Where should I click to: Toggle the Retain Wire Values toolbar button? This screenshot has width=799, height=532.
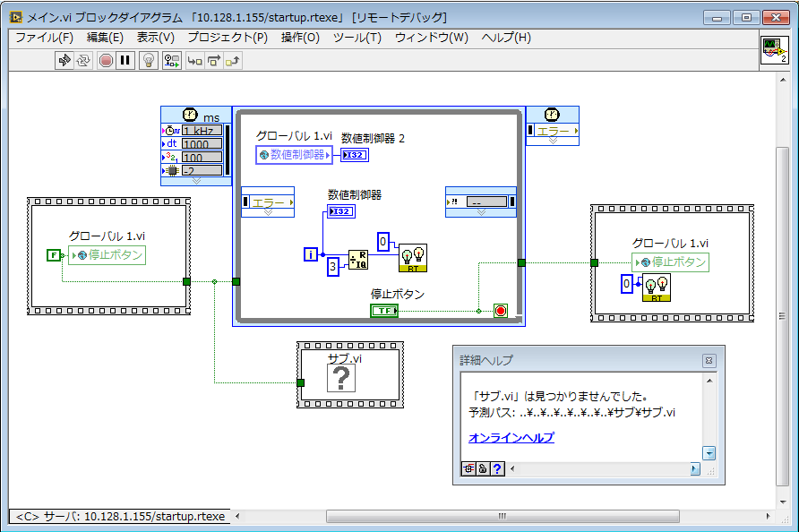(x=172, y=61)
